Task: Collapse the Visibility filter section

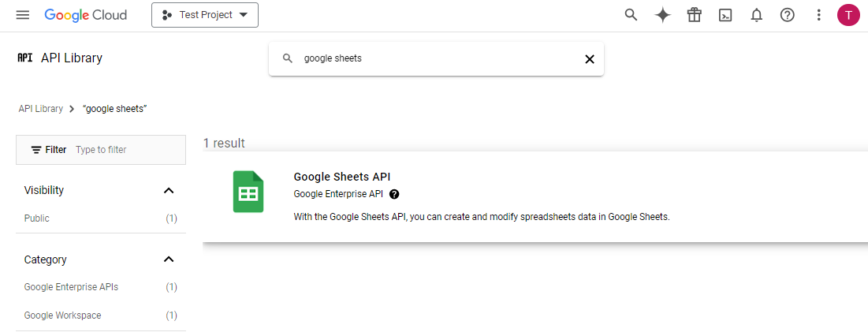Action: (168, 191)
